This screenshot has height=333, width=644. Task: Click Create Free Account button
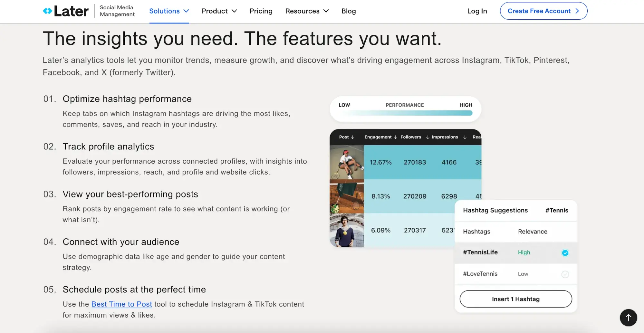tap(543, 11)
